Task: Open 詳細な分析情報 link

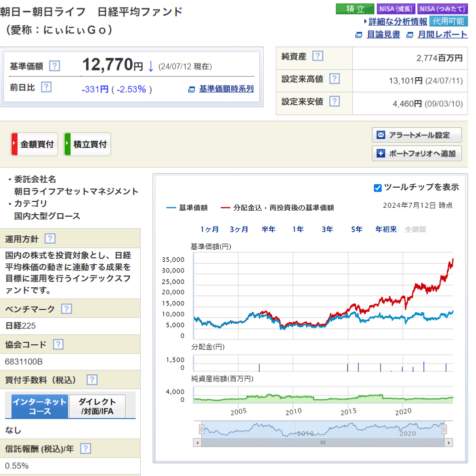Action: coord(398,22)
